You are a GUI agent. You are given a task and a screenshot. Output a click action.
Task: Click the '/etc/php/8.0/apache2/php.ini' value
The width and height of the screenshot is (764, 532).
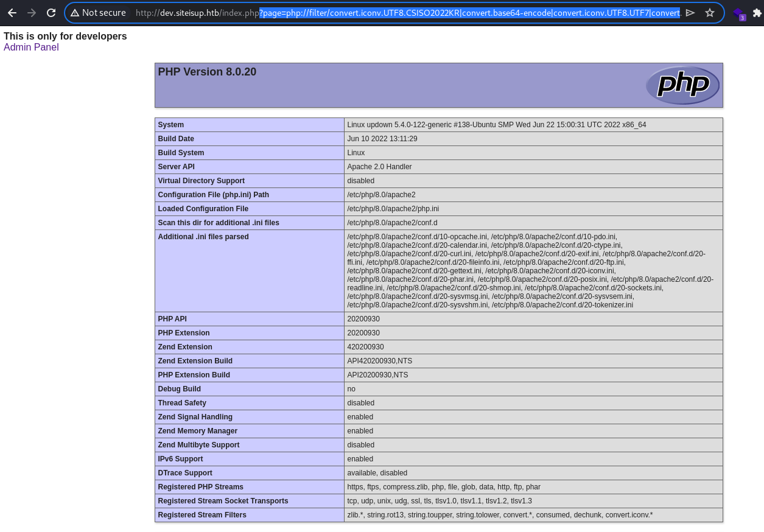click(x=393, y=209)
